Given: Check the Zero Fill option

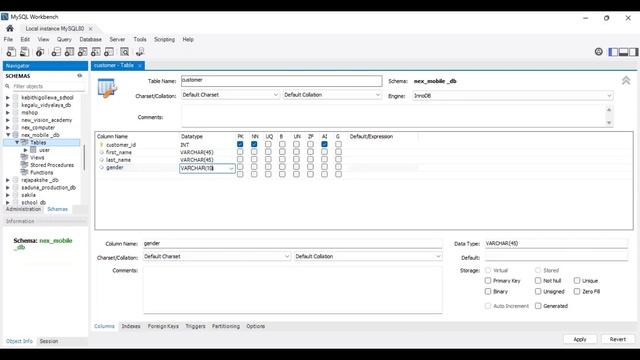Looking at the screenshot, I should [x=577, y=291].
